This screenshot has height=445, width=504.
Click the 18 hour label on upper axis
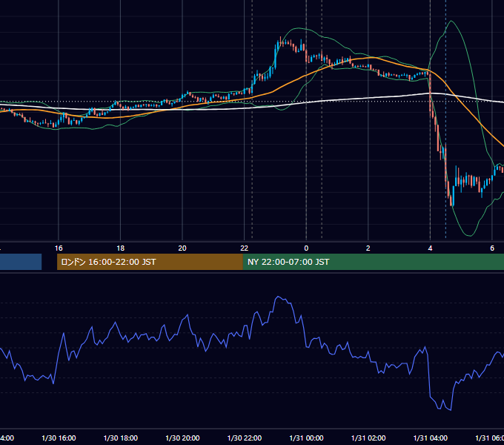coord(121,248)
